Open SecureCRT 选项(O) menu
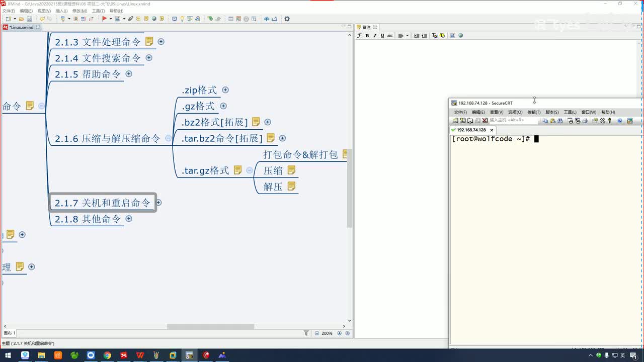644x362 pixels. pyautogui.click(x=515, y=112)
